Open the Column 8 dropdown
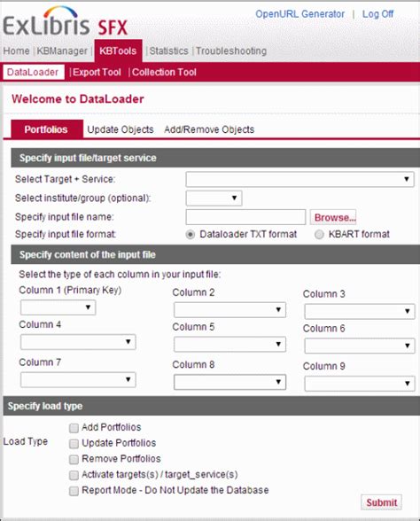The width and height of the screenshot is (420, 521). point(229,382)
